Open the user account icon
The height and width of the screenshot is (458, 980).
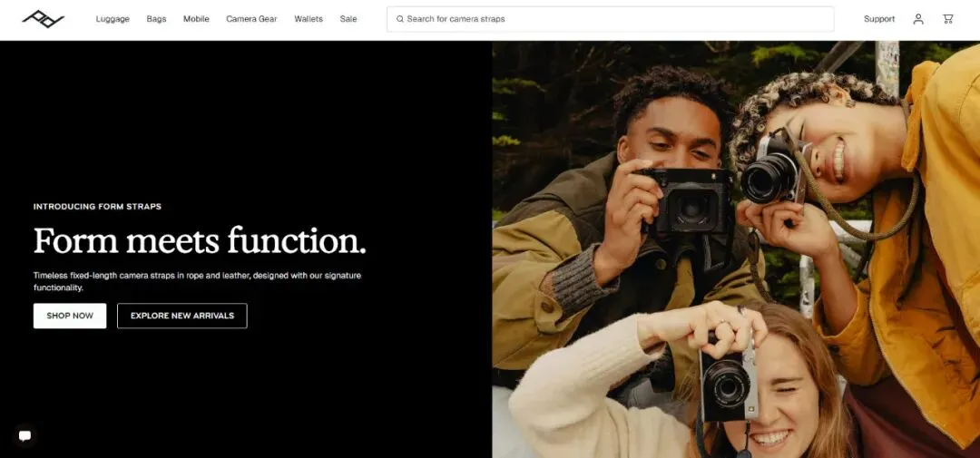point(918,19)
